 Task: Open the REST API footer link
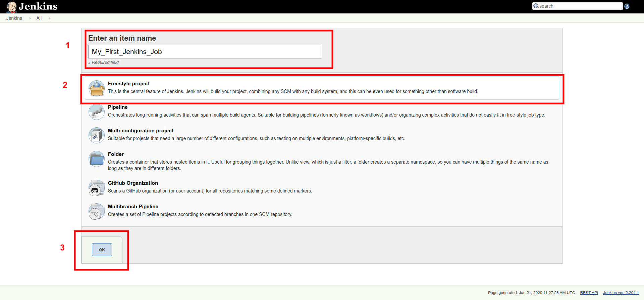coord(589,293)
